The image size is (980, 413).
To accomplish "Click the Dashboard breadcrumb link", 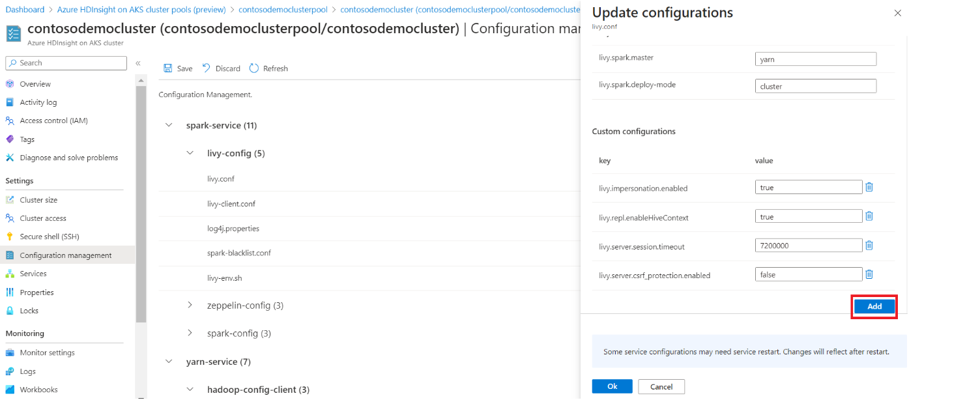I will (x=25, y=10).
